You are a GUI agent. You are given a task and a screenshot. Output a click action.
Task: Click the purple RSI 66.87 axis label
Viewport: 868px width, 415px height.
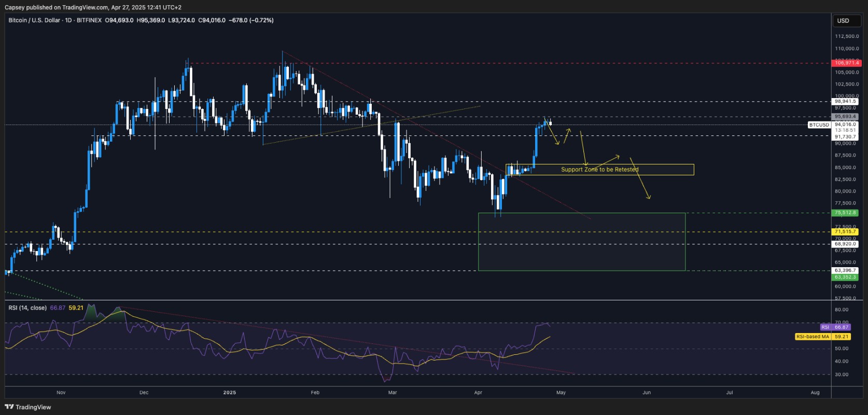tap(835, 327)
